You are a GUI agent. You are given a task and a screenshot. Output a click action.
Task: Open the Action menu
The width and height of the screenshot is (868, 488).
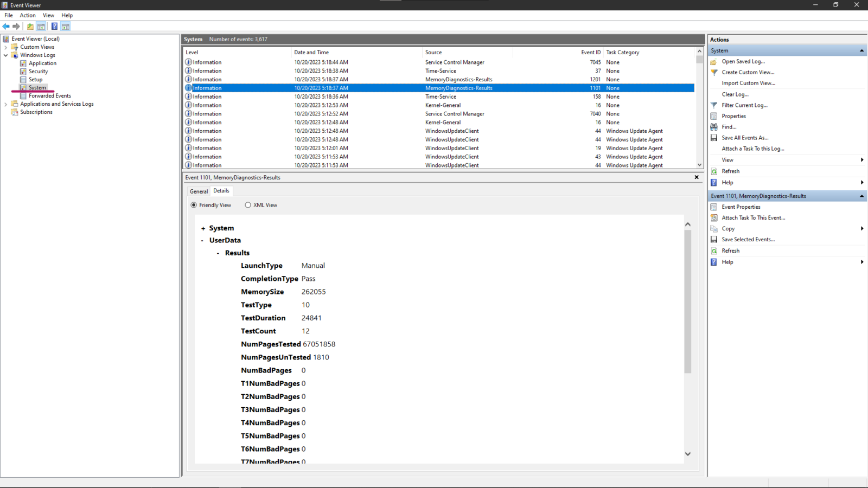28,15
